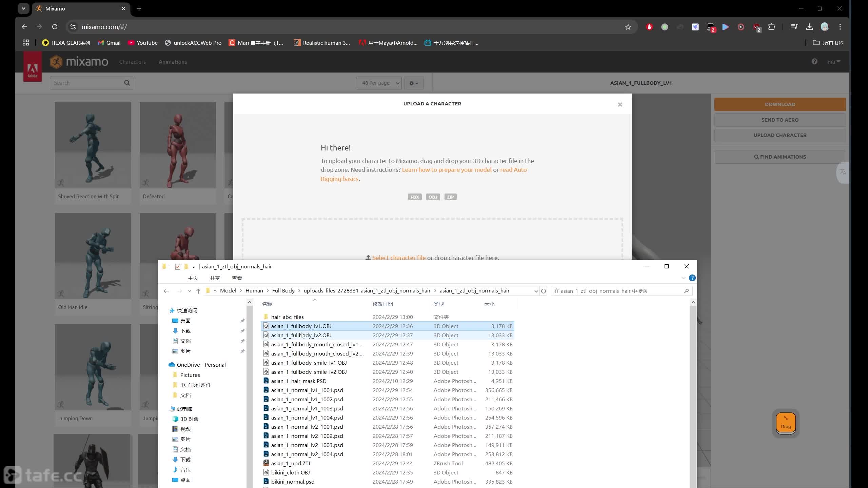
Task: Select bikini_cloth.OBJ file
Action: click(388, 472)
